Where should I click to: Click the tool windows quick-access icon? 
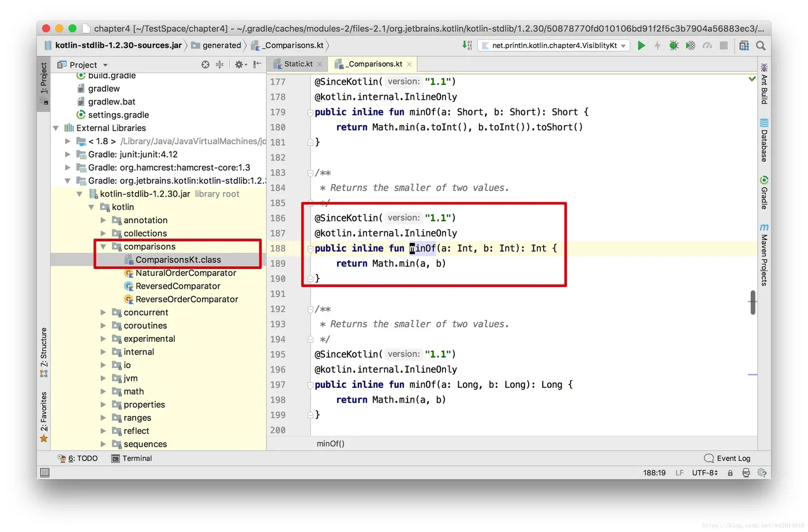click(x=44, y=473)
